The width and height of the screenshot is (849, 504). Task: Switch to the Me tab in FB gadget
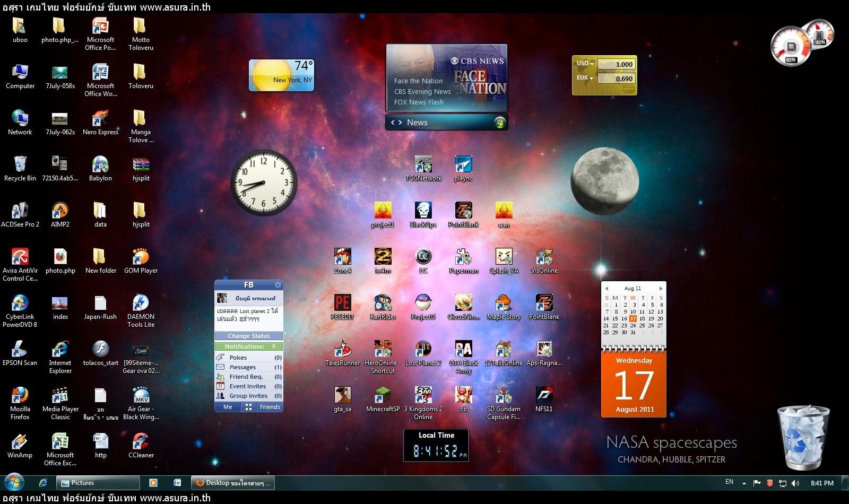pyautogui.click(x=228, y=407)
